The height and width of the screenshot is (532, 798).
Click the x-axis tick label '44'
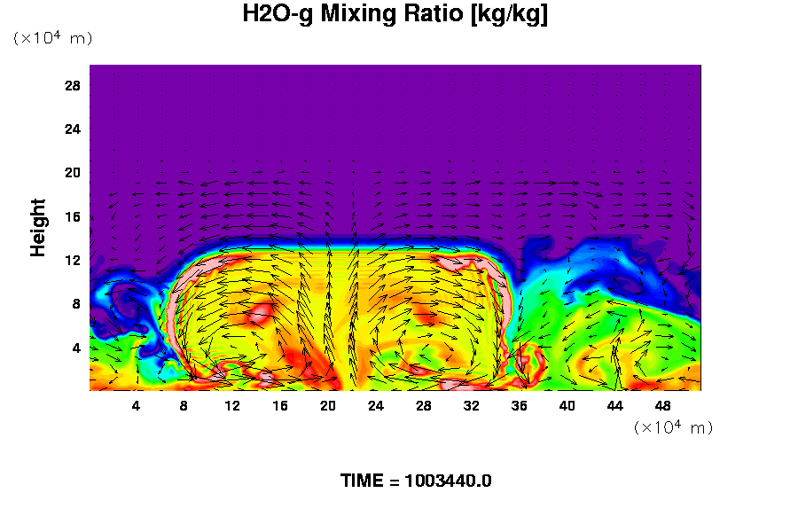point(614,406)
